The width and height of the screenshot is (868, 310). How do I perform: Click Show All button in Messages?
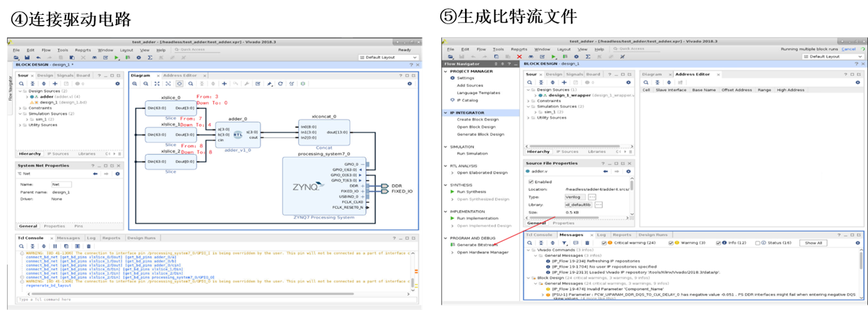click(813, 243)
